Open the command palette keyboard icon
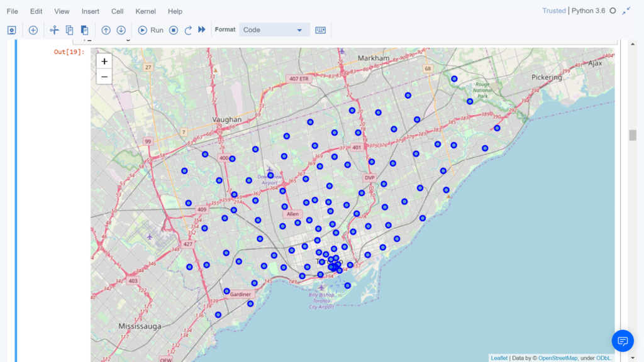The image size is (644, 362). (x=320, y=30)
